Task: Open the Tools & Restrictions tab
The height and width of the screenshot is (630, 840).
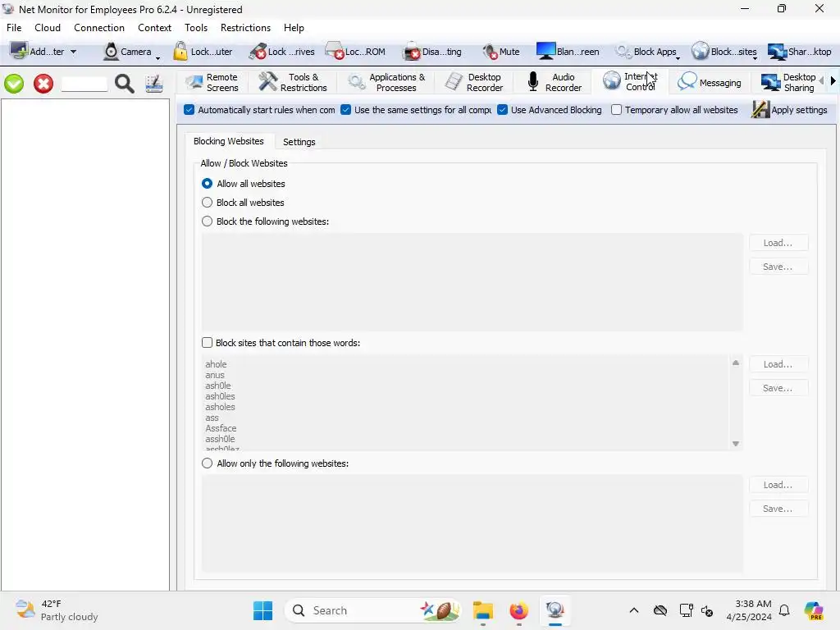Action: (293, 83)
